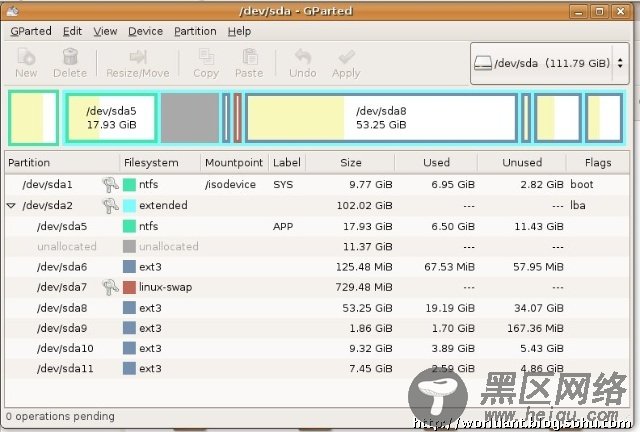Click the New partition toolbar icon
Image resolution: width=640 pixels, height=432 pixels.
[26, 57]
